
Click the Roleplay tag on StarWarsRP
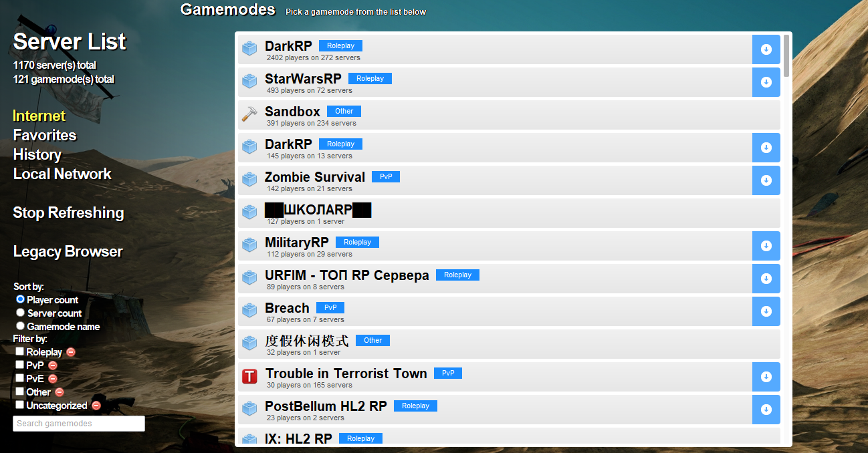370,79
